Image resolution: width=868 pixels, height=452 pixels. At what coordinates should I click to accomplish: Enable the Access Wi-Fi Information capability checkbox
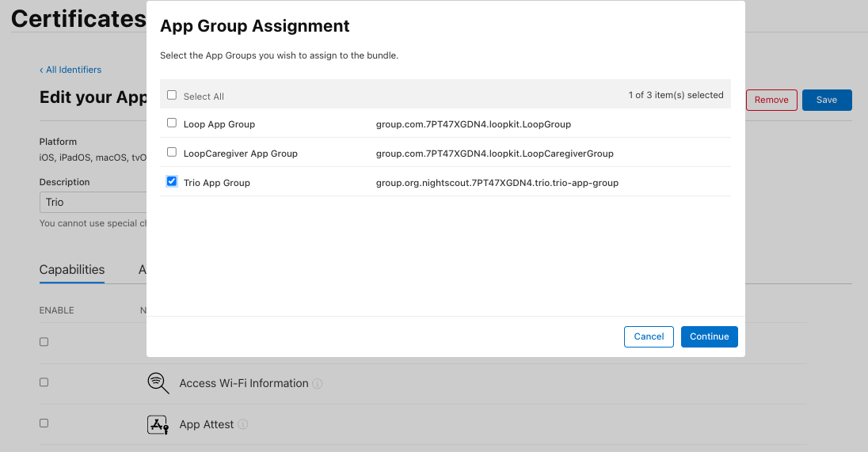point(44,382)
